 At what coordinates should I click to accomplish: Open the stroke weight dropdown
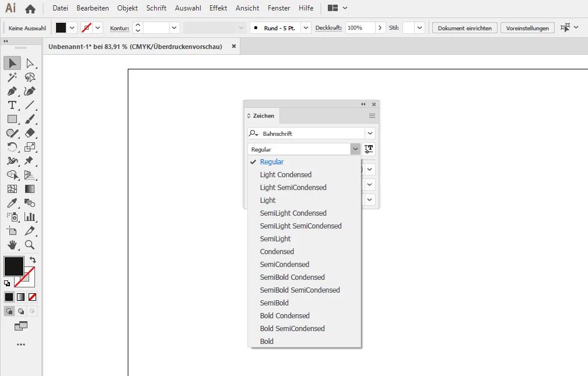click(174, 28)
